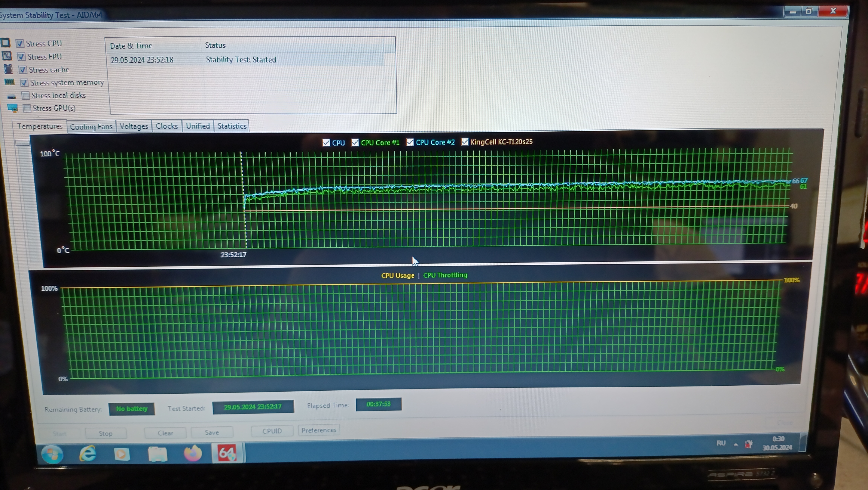Open Firefox from the taskbar
The width and height of the screenshot is (868, 490).
point(193,453)
